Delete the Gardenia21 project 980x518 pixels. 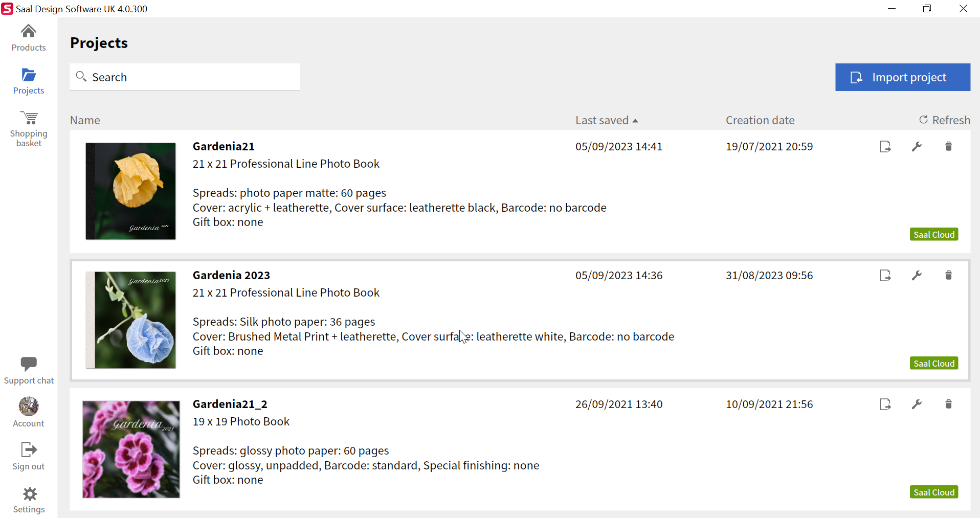948,147
